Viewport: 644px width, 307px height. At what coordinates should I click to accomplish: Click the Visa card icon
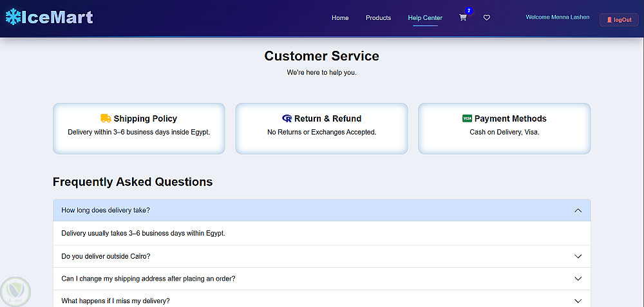[x=468, y=118]
